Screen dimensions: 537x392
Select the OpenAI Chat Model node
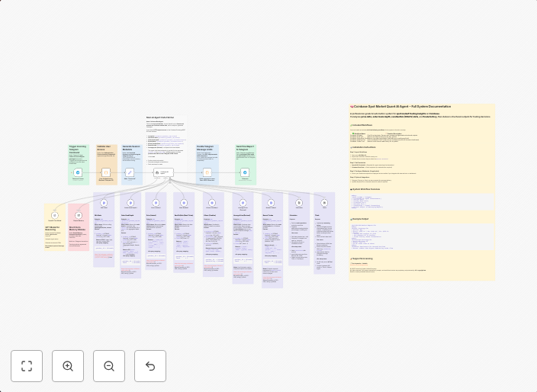click(x=55, y=215)
